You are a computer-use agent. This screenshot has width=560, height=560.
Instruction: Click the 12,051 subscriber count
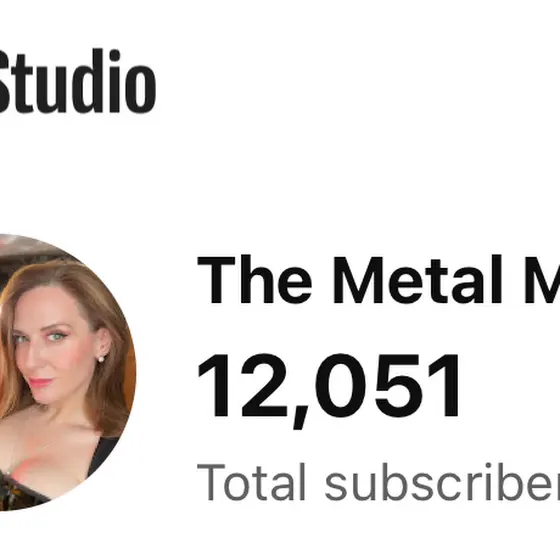click(329, 388)
